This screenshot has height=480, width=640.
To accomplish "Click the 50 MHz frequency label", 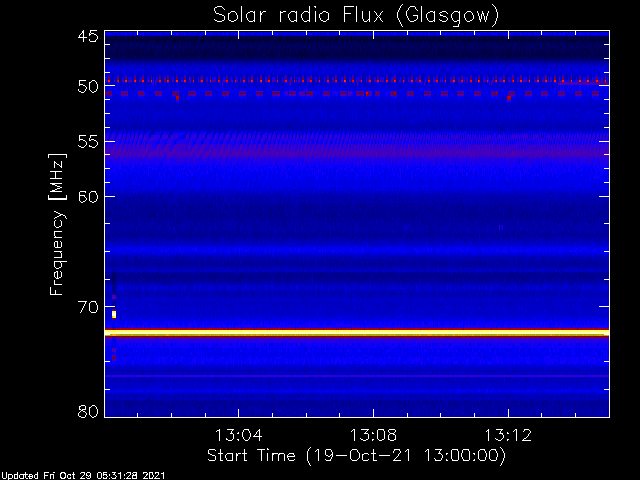I will point(88,87).
